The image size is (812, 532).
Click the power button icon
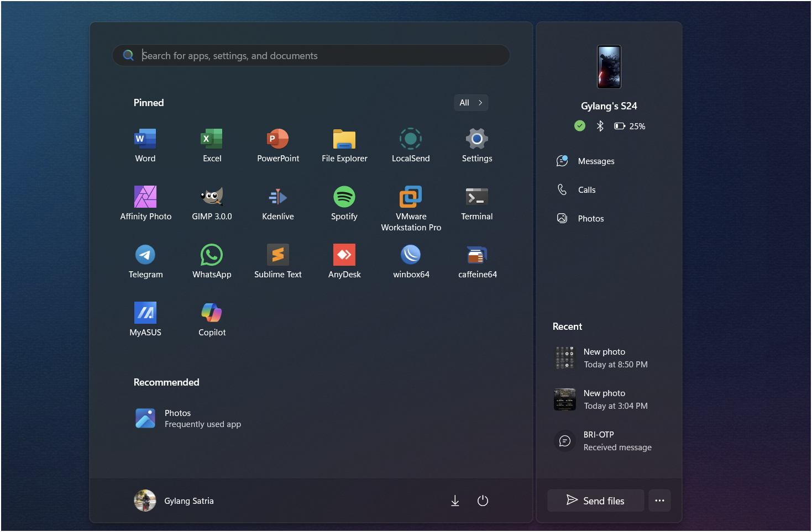(x=483, y=501)
